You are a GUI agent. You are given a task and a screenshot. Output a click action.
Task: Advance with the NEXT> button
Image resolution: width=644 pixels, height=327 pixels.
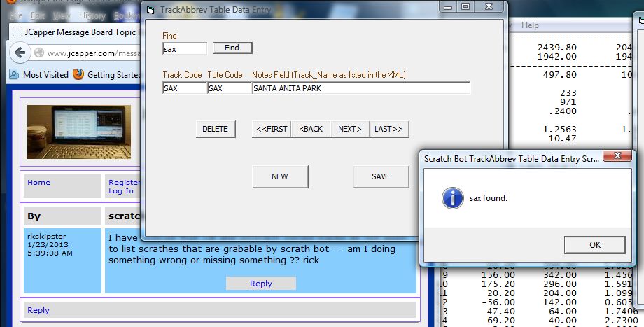pyautogui.click(x=350, y=129)
